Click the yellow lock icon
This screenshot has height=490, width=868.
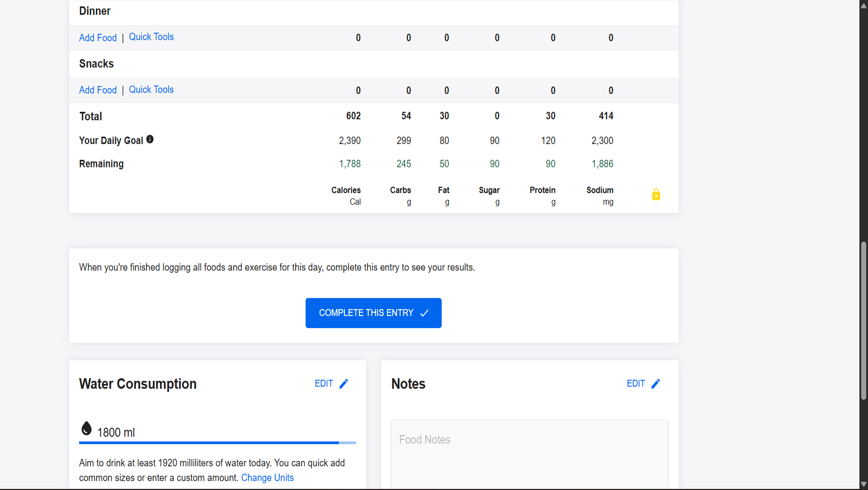(656, 195)
